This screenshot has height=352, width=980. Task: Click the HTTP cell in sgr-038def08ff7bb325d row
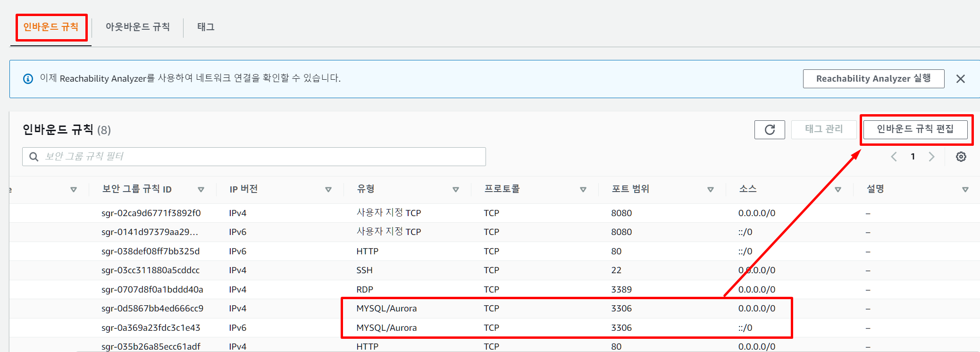(367, 251)
